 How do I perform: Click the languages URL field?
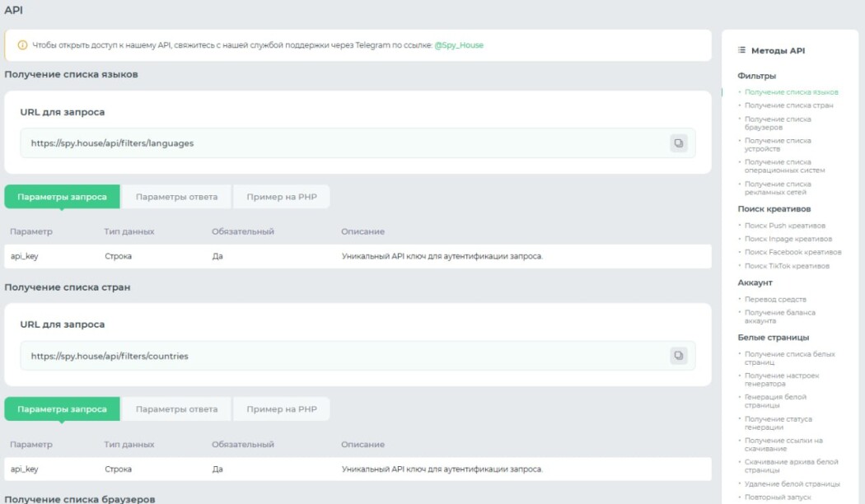(x=358, y=143)
